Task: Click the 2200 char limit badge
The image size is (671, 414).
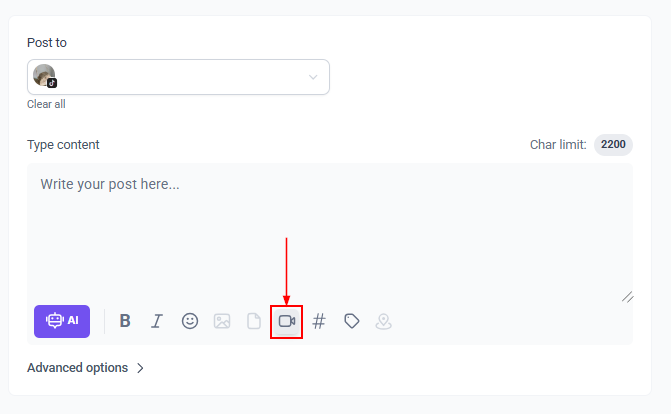Action: pos(613,145)
